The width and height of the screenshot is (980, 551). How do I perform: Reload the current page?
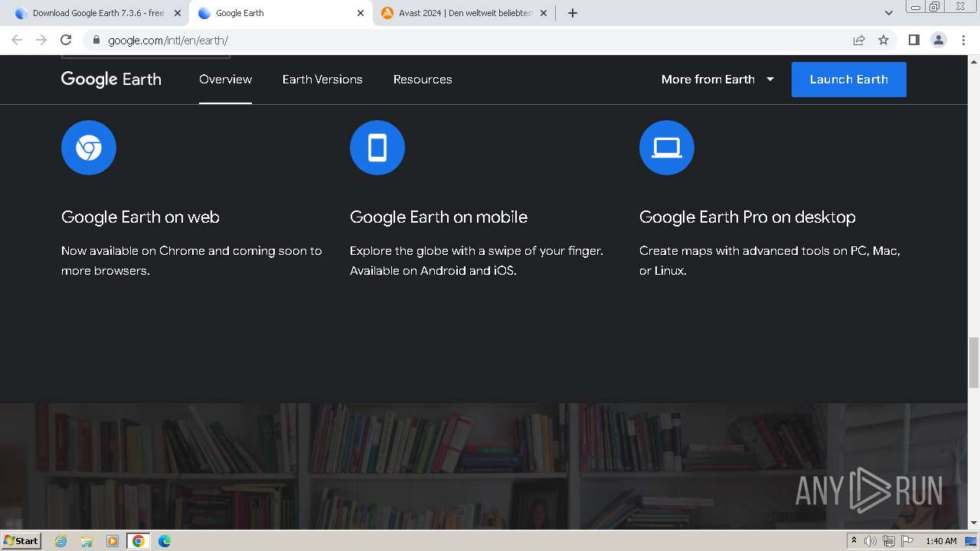(x=66, y=40)
